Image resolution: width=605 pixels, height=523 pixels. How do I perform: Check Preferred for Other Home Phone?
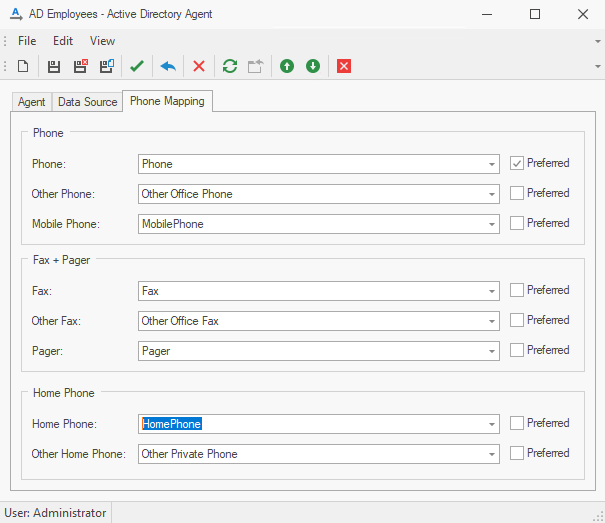tap(517, 453)
